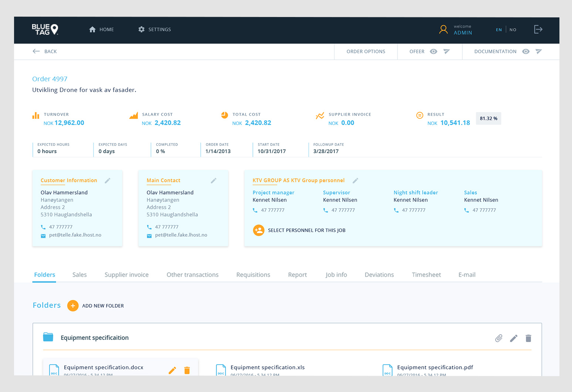Image resolution: width=572 pixels, height=392 pixels.
Task: Edit Customer Information with pencil icon
Action: [108, 180]
